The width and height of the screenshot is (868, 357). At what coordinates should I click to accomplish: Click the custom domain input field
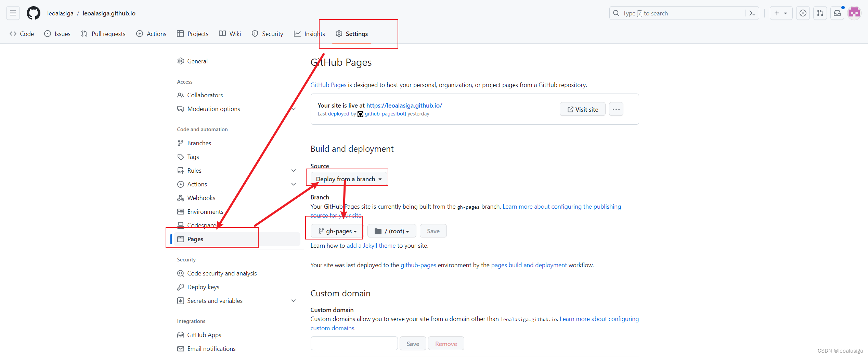[354, 343]
